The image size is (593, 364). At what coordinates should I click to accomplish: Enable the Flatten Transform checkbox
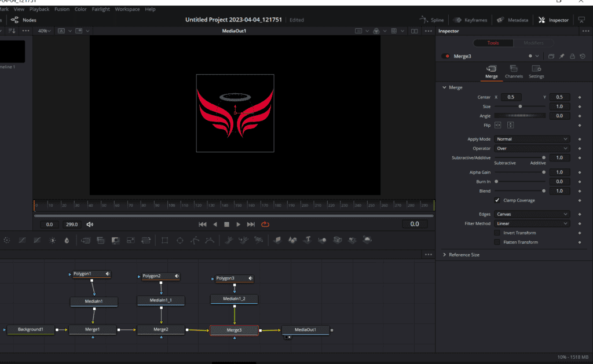click(497, 242)
